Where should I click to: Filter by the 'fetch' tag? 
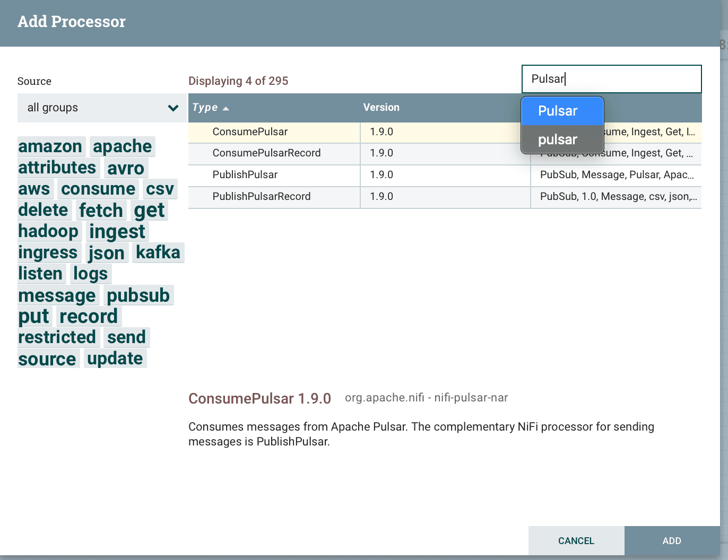click(x=101, y=210)
